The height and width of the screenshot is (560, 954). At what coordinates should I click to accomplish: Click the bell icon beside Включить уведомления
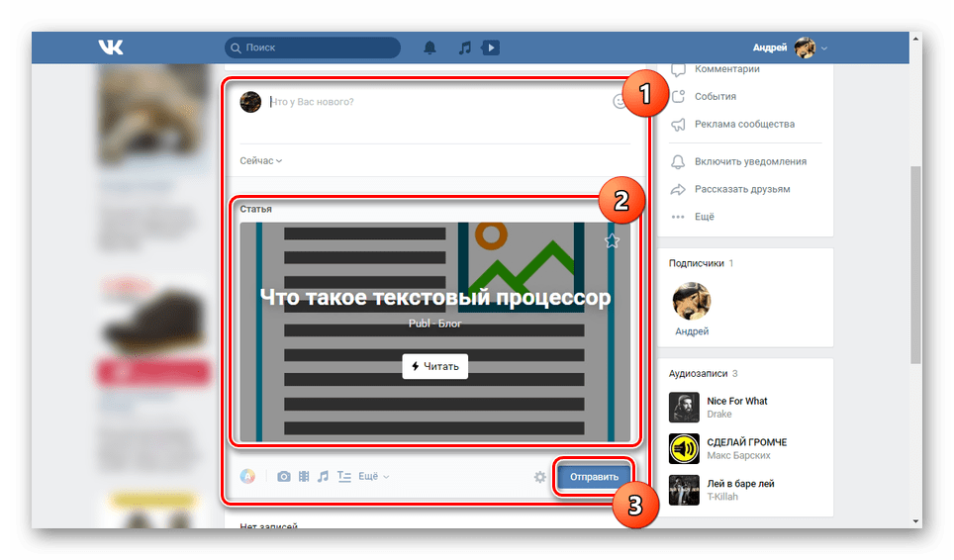click(x=678, y=161)
